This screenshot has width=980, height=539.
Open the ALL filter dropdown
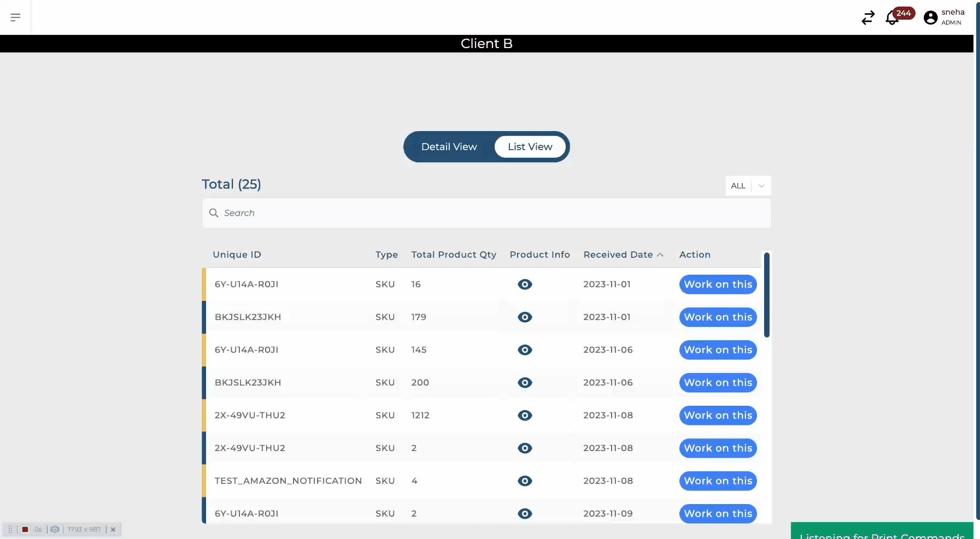tap(738, 186)
